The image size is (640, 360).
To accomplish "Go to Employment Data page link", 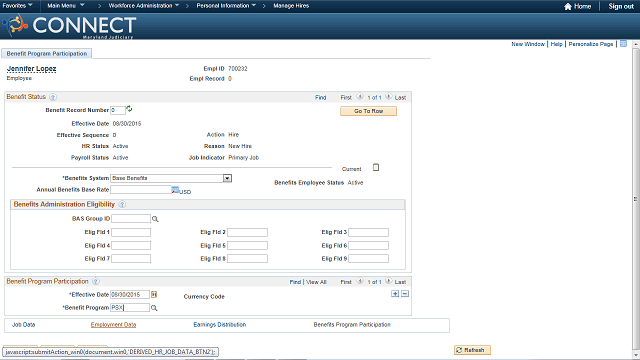I will [x=113, y=325].
